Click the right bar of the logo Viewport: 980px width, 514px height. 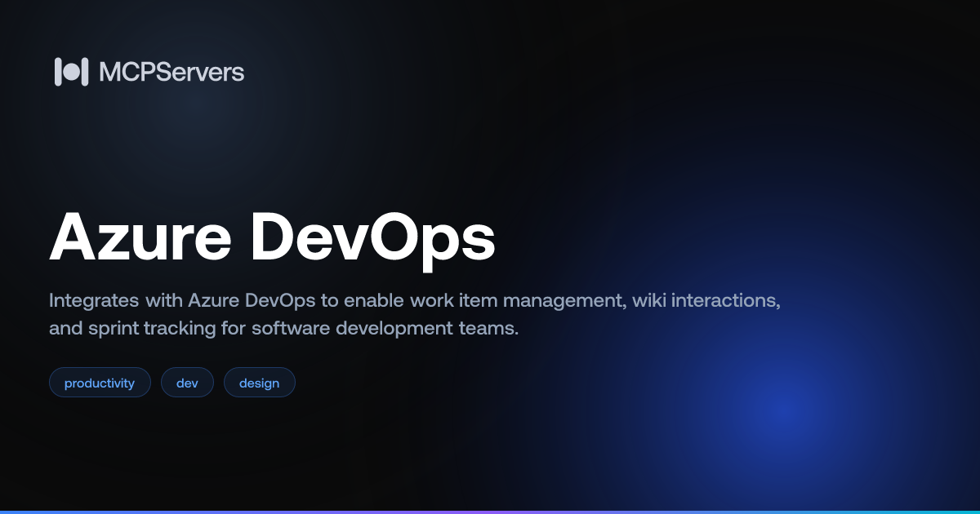click(84, 72)
